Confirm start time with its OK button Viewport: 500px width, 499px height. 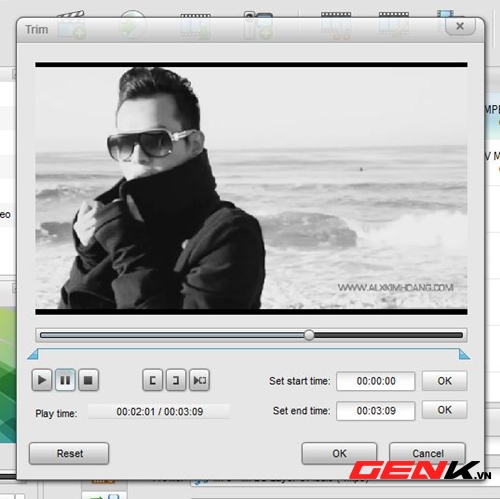(444, 381)
